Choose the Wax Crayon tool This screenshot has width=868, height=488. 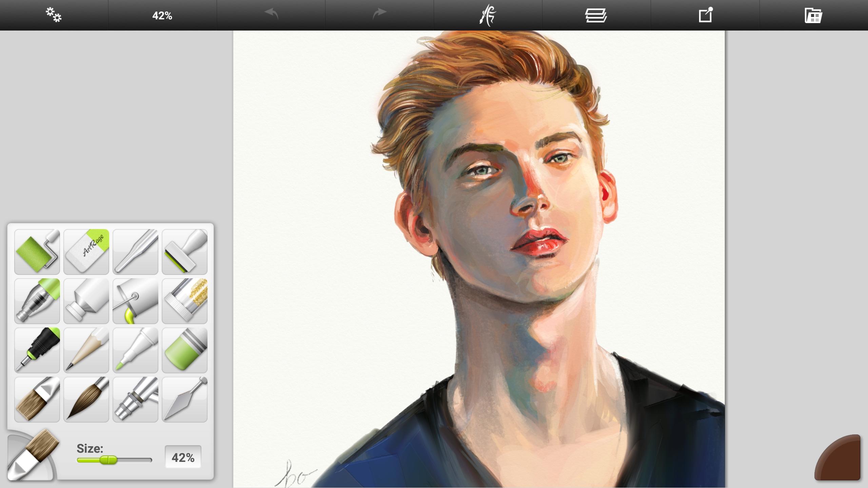[184, 350]
